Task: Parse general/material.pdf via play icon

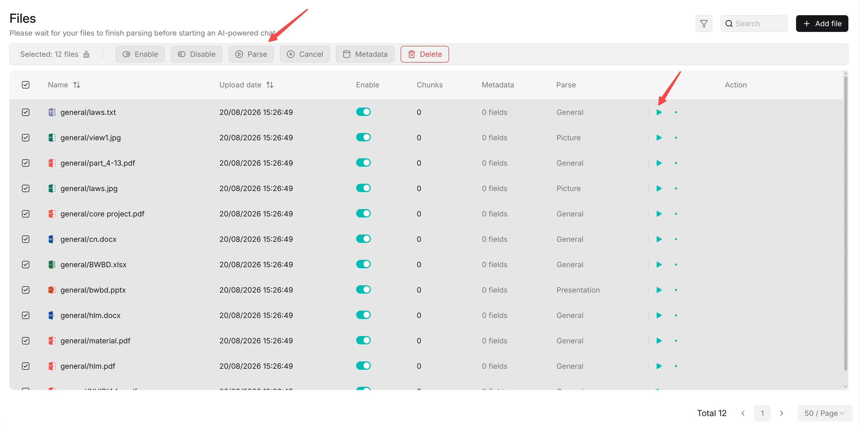Action: (x=659, y=341)
